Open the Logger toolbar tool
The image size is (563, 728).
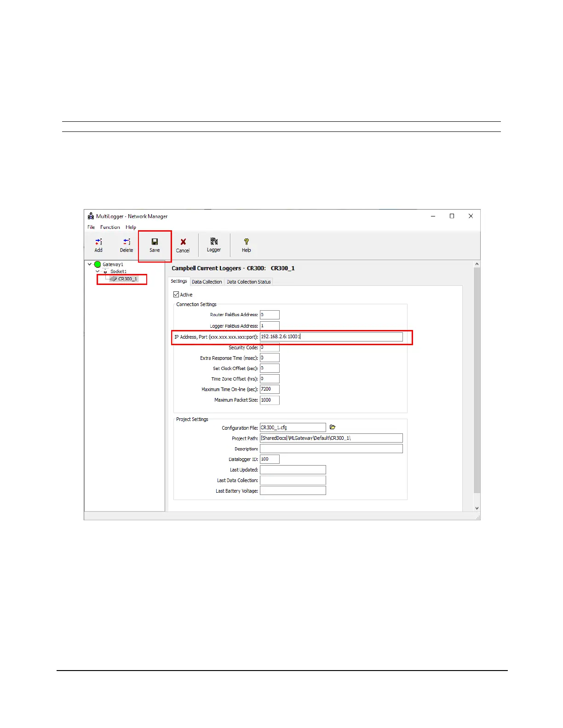point(214,245)
